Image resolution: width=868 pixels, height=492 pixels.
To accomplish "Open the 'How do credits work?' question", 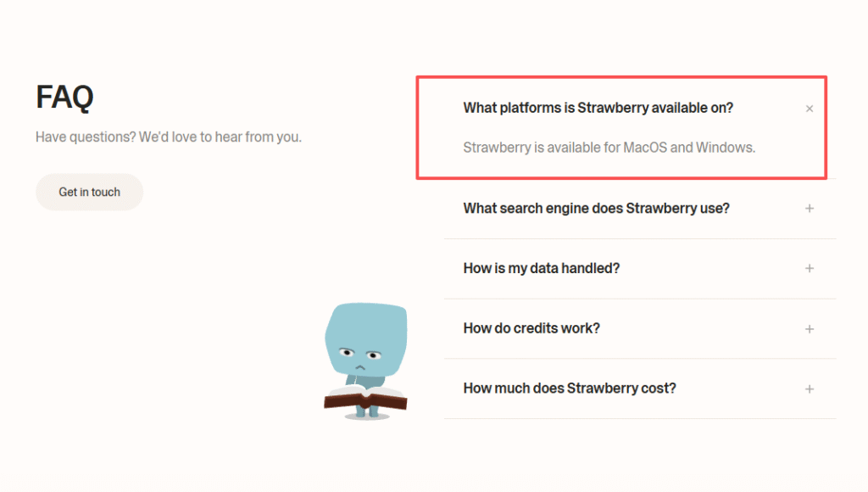I will (x=531, y=328).
